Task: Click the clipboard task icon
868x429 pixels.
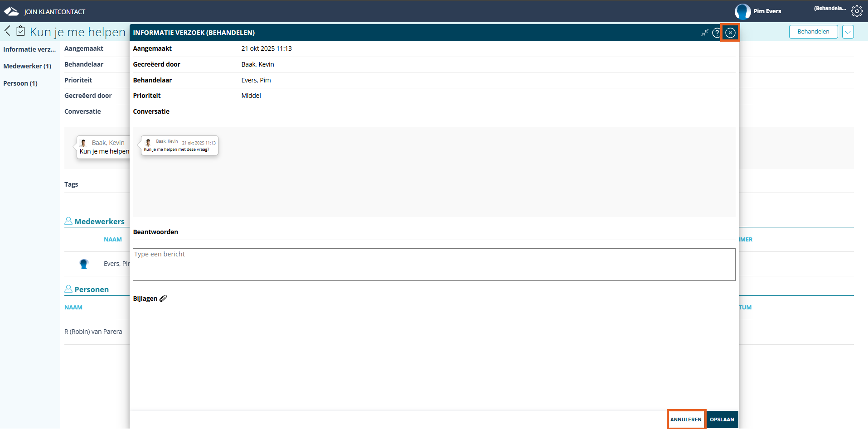Action: (x=21, y=31)
